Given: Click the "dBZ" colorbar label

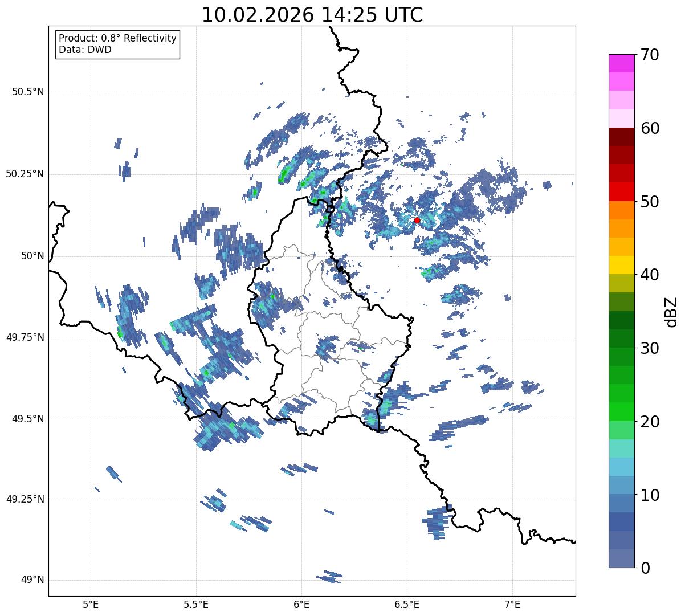Looking at the screenshot, I should pos(671,311).
